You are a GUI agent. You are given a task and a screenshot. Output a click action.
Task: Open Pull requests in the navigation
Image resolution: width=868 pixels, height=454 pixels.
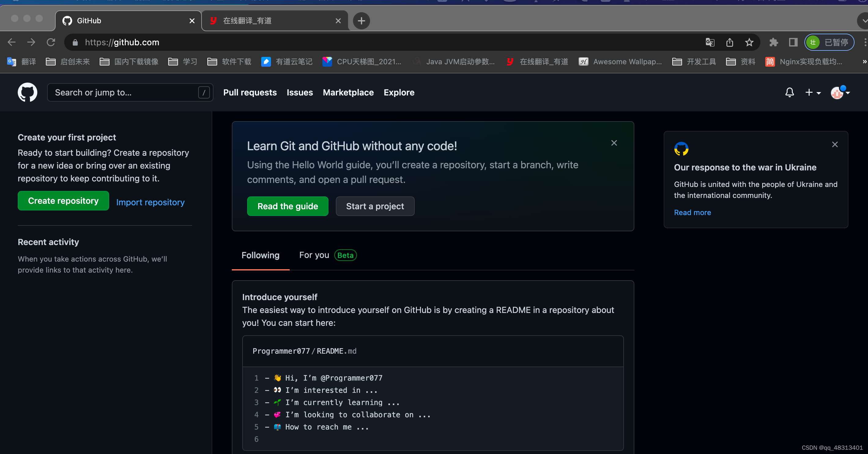pyautogui.click(x=250, y=92)
